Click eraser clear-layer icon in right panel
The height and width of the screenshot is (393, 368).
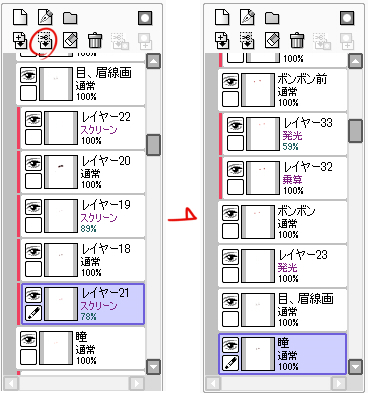[x=272, y=40]
